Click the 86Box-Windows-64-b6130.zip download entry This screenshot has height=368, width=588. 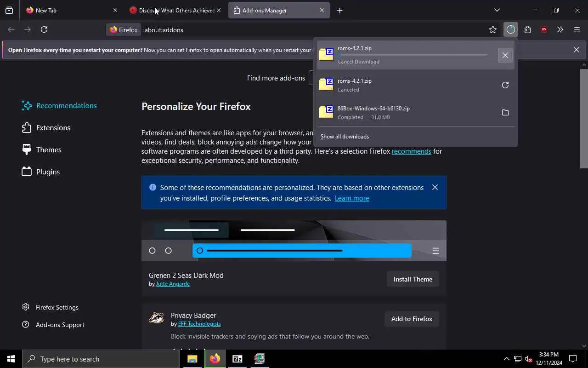click(407, 112)
